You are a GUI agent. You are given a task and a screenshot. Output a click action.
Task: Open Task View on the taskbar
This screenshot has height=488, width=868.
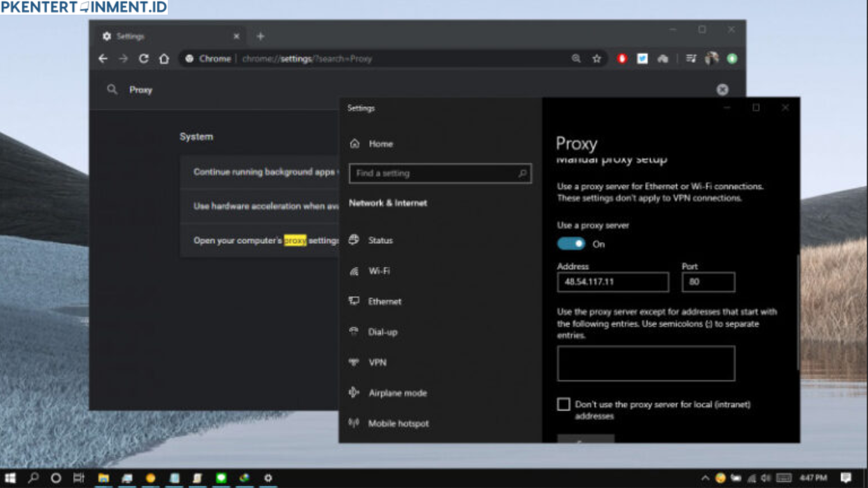tap(79, 478)
